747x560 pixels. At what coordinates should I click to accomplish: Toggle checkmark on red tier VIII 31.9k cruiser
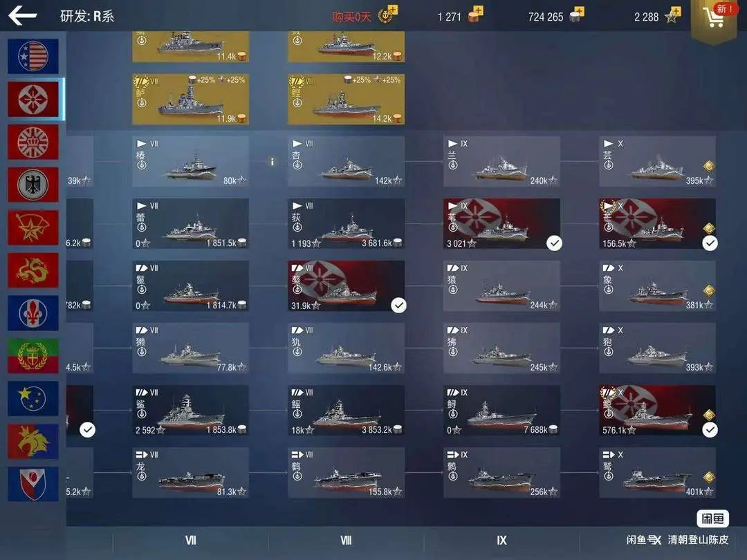pyautogui.click(x=399, y=306)
